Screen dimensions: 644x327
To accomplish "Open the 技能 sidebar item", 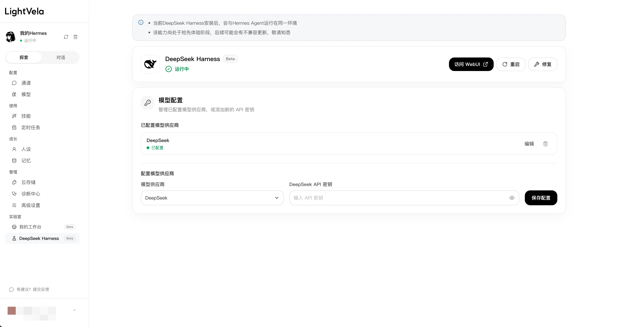I will click(x=42, y=116).
